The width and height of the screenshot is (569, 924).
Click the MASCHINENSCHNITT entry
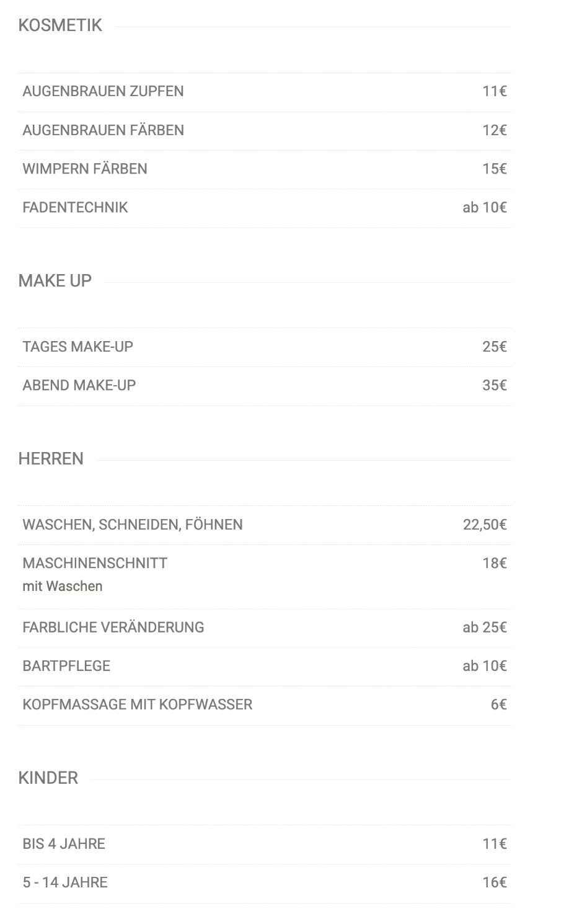(265, 577)
